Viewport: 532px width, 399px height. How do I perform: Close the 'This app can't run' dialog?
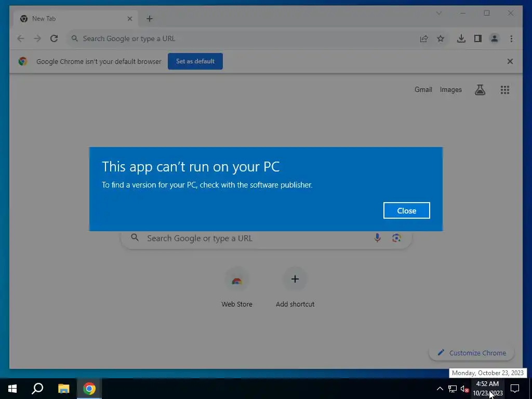[x=406, y=211]
